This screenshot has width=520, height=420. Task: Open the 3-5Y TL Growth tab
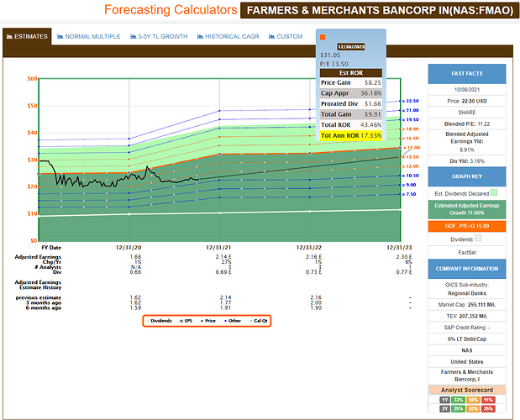tap(159, 36)
